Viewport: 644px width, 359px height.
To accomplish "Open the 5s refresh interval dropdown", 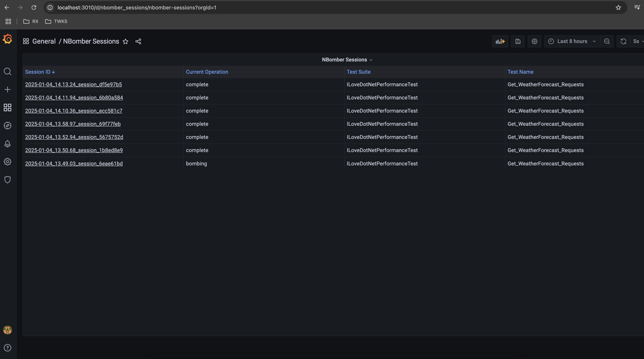I will 637,42.
